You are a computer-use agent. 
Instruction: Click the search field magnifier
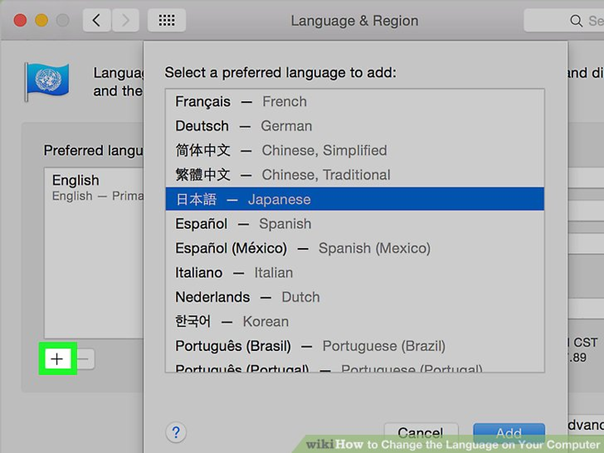576,21
